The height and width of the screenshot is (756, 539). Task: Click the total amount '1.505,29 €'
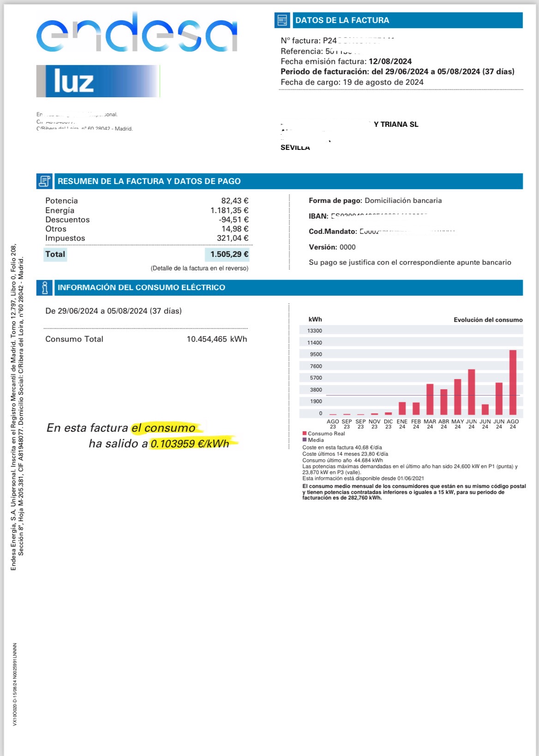click(x=228, y=254)
